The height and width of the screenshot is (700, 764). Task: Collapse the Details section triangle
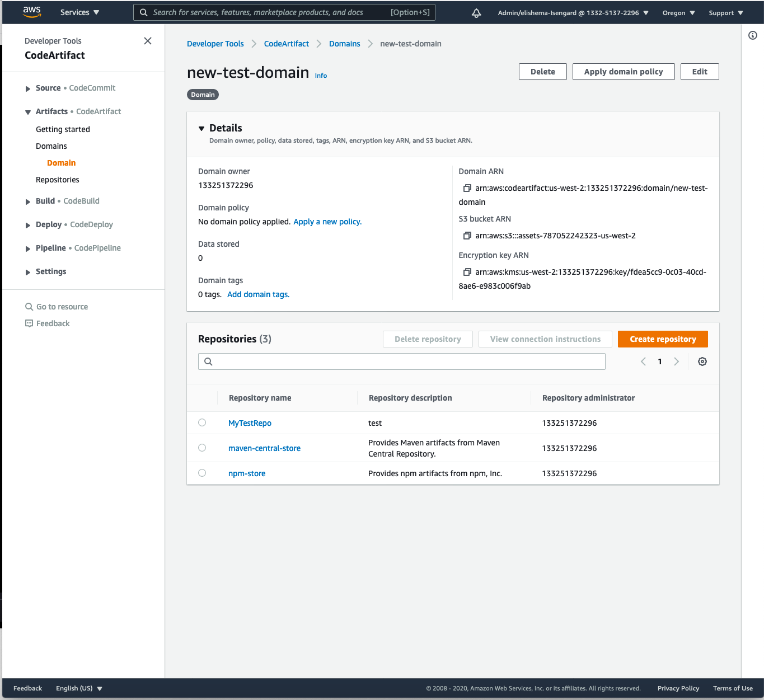coord(201,129)
